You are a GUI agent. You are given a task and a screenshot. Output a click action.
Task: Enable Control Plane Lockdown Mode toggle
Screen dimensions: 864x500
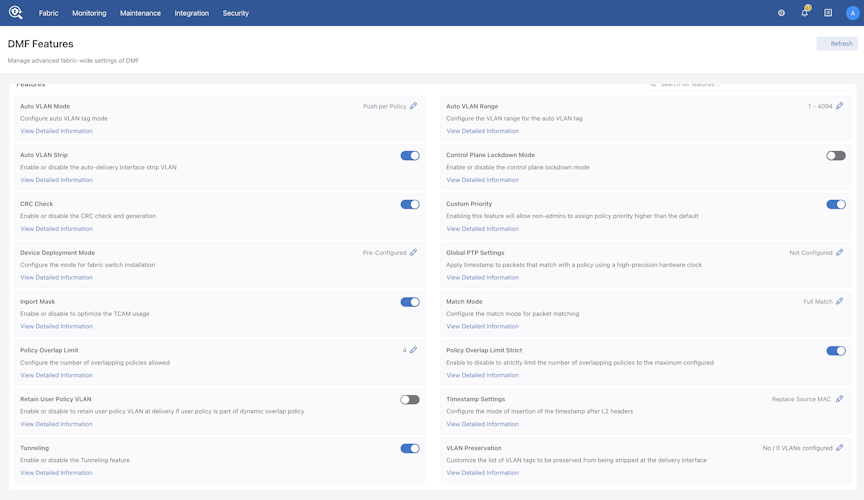[x=836, y=155]
